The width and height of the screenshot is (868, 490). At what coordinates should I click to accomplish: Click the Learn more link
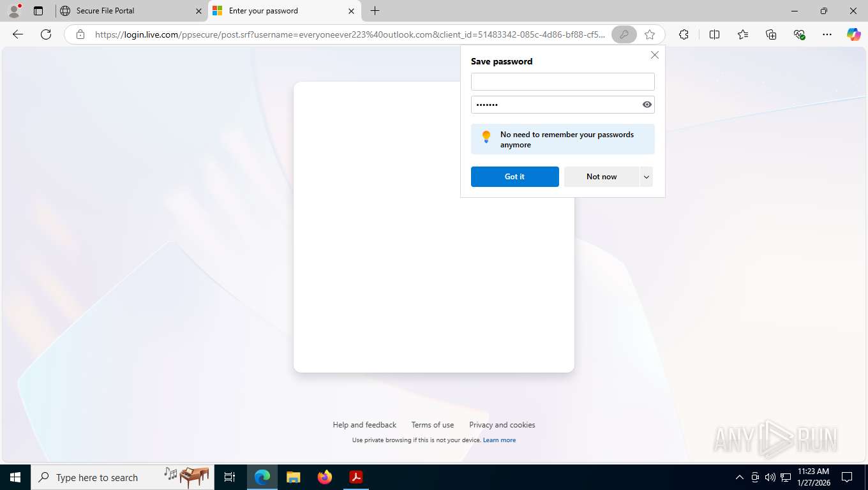tap(499, 440)
